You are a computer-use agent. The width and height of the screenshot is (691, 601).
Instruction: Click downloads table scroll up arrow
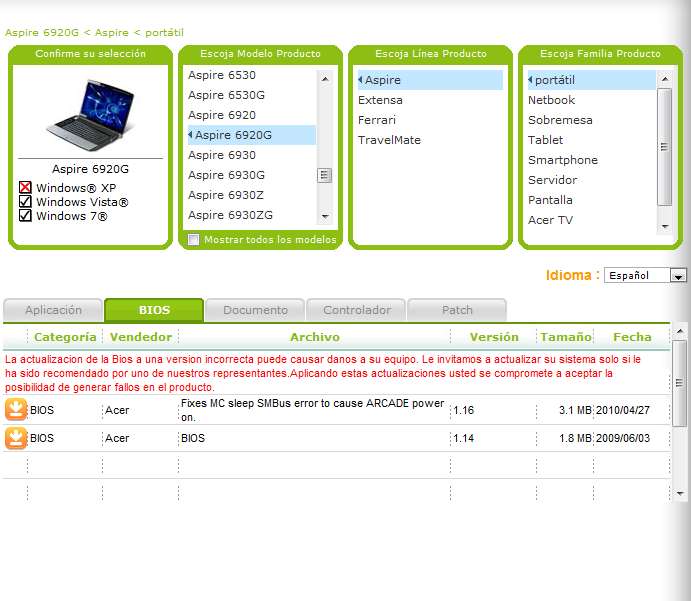pos(680,330)
